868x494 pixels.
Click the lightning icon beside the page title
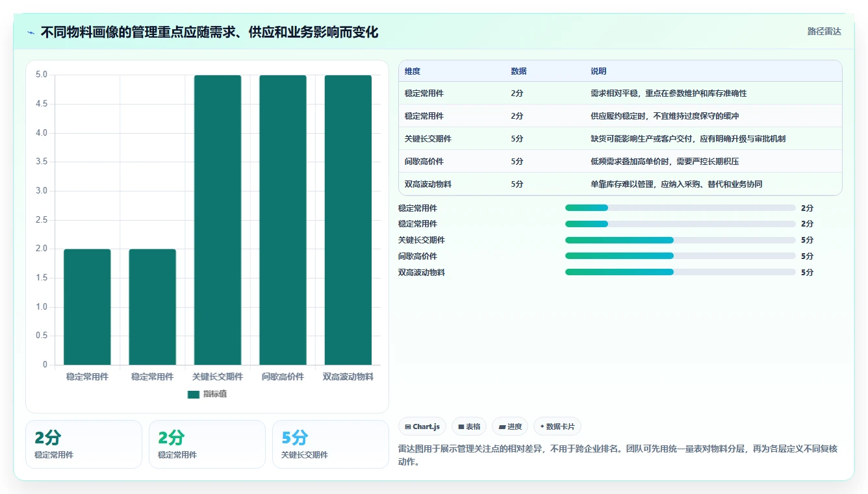31,32
